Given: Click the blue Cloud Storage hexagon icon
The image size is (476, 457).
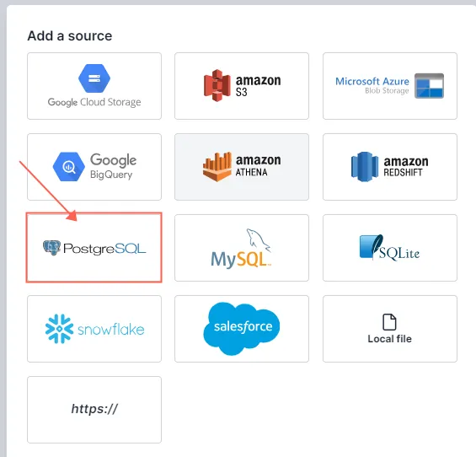Looking at the screenshot, I should (x=94, y=78).
